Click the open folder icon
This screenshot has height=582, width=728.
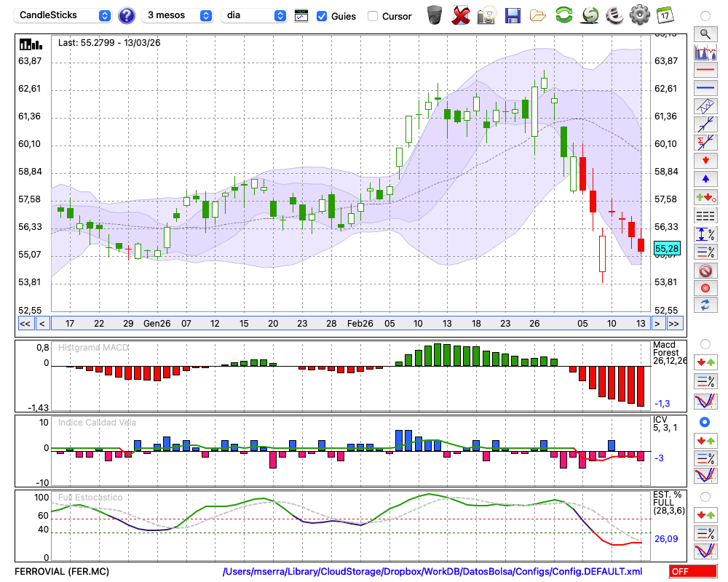538,16
